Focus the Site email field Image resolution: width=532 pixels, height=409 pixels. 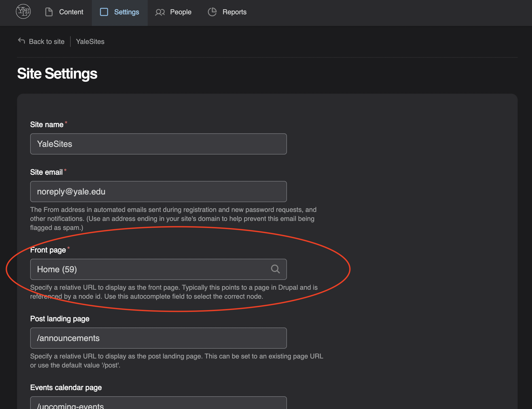(158, 192)
